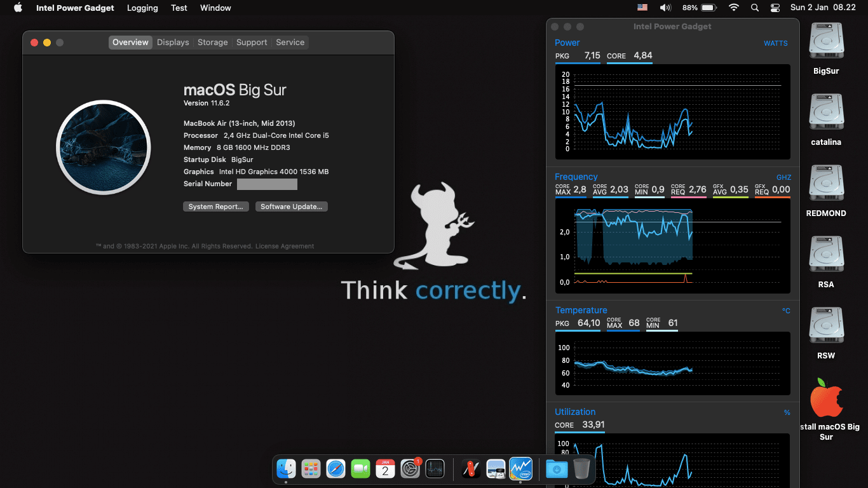Click the Temperature section heading

pos(581,310)
